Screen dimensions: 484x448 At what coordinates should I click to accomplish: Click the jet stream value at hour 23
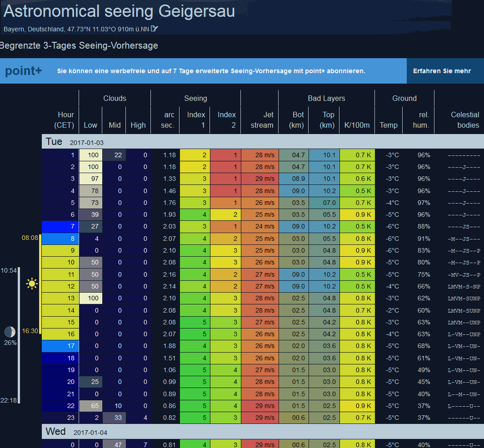(260, 418)
